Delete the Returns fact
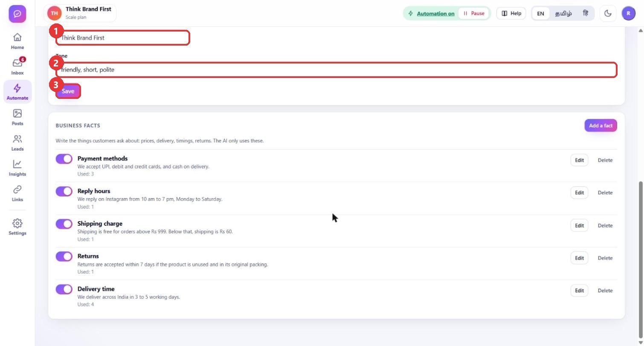The width and height of the screenshot is (644, 346). 605,258
